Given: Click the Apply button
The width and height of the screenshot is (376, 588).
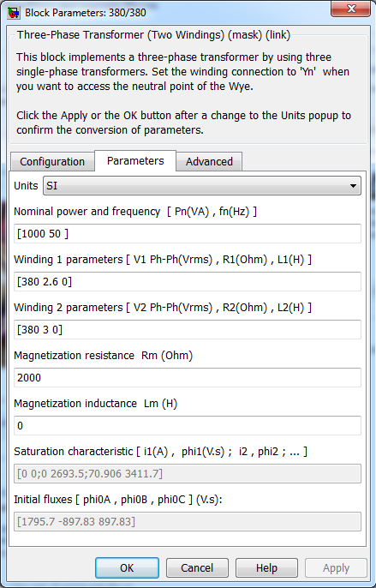Looking at the screenshot, I should tap(337, 567).
